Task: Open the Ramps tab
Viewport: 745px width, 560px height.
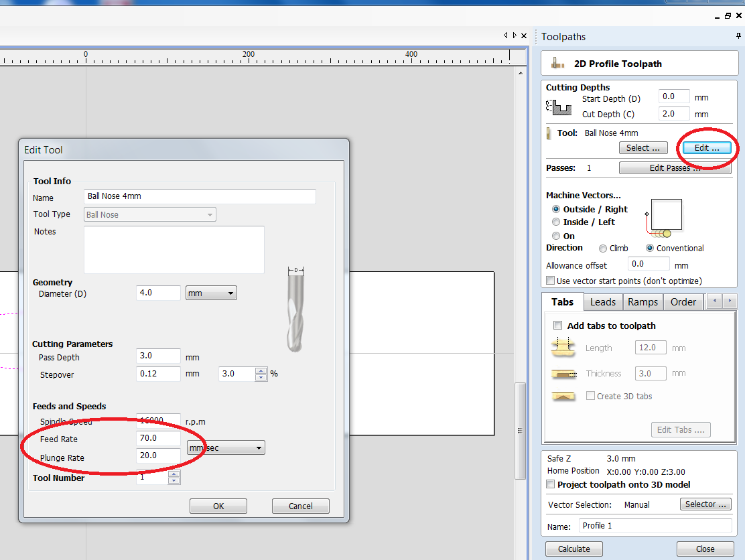Action: [x=642, y=302]
